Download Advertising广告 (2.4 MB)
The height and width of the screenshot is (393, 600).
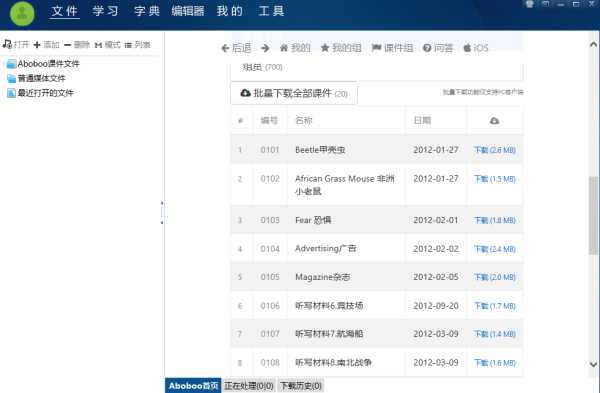pyautogui.click(x=495, y=249)
